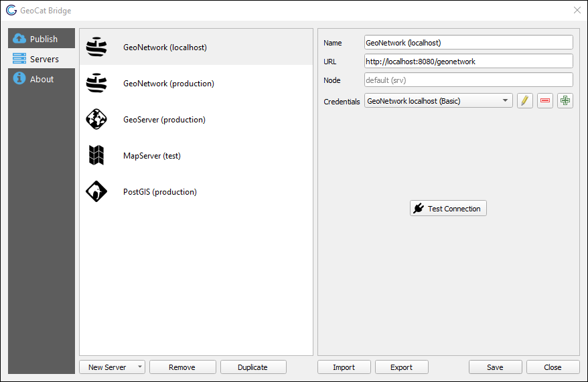
Task: Add new credentials with green plus icon
Action: 565,101
